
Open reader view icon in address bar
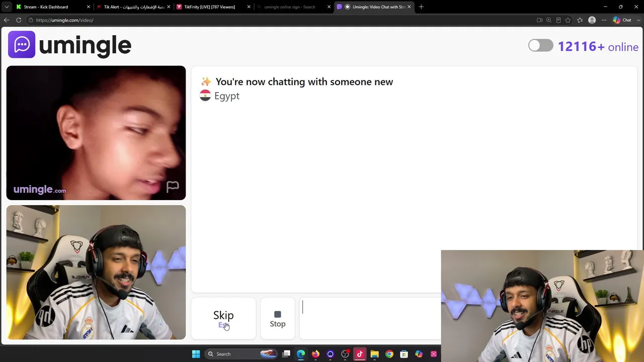click(558, 20)
